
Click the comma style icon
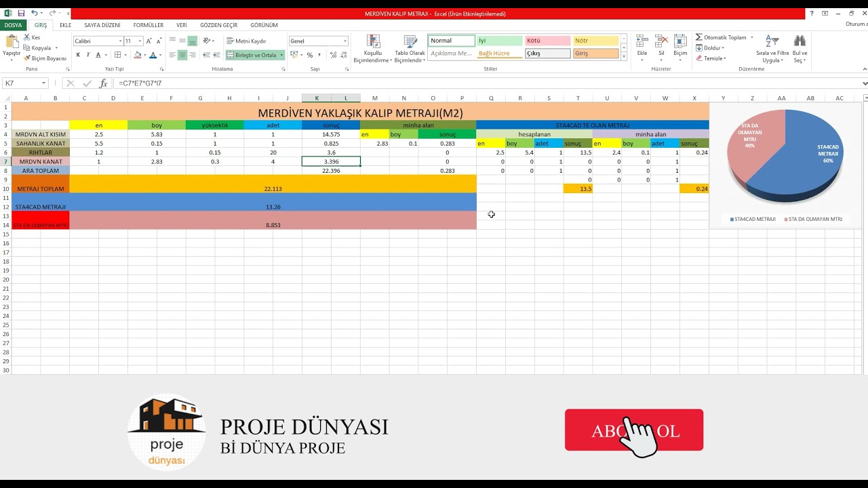click(320, 55)
